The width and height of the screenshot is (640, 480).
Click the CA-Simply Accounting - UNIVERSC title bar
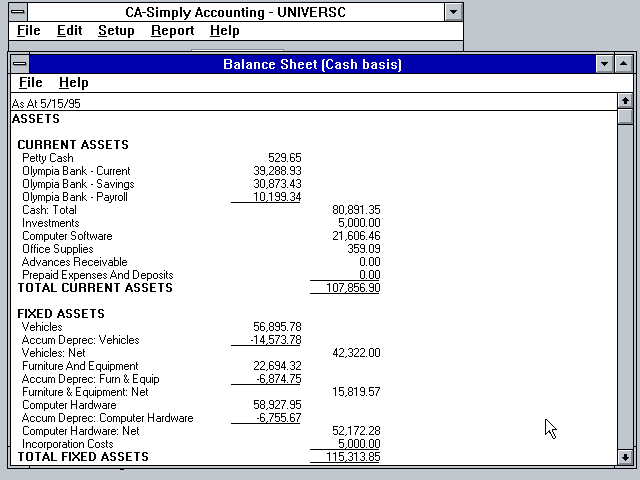236,12
